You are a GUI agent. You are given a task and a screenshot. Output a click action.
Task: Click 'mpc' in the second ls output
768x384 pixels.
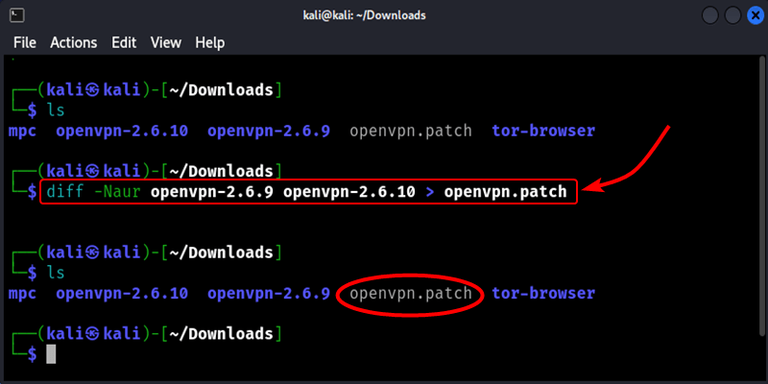[x=23, y=294]
